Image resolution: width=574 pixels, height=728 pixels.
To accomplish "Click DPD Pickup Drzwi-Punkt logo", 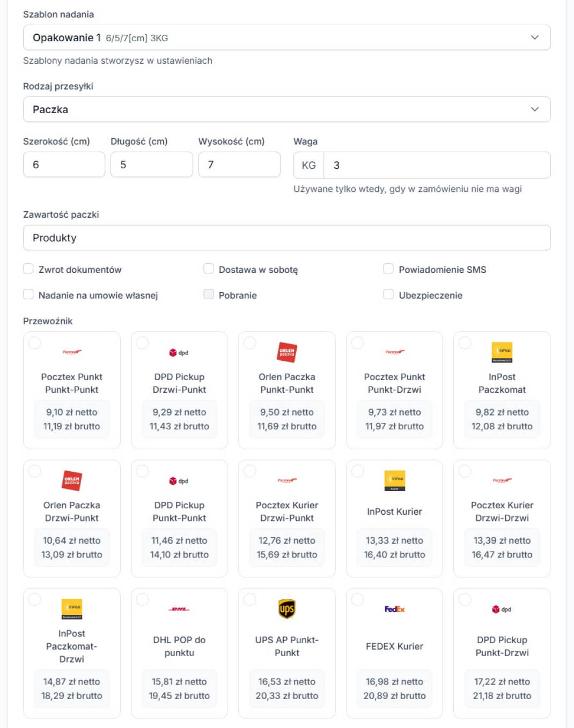I will coord(179,352).
